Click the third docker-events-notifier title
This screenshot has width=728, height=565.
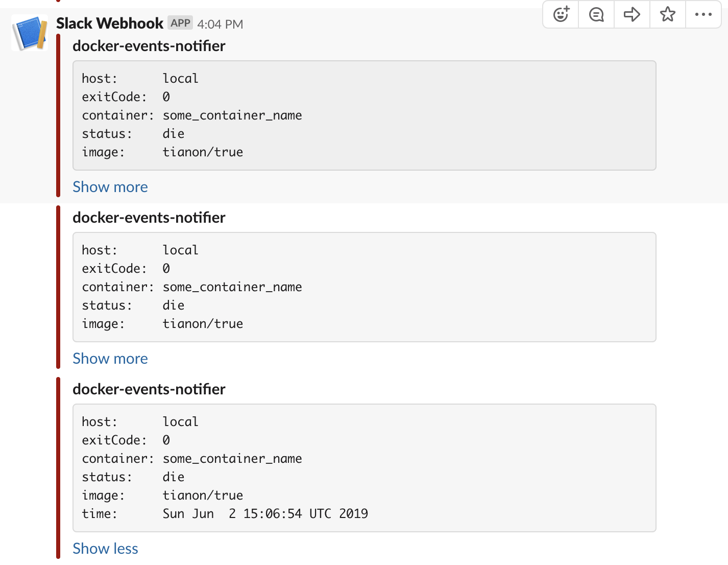tap(149, 389)
